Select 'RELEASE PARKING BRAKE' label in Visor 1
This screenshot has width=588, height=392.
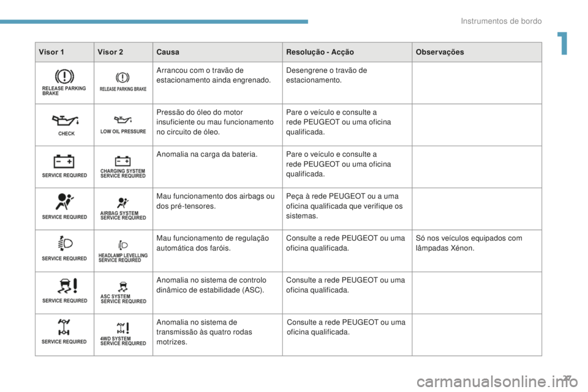point(64,91)
